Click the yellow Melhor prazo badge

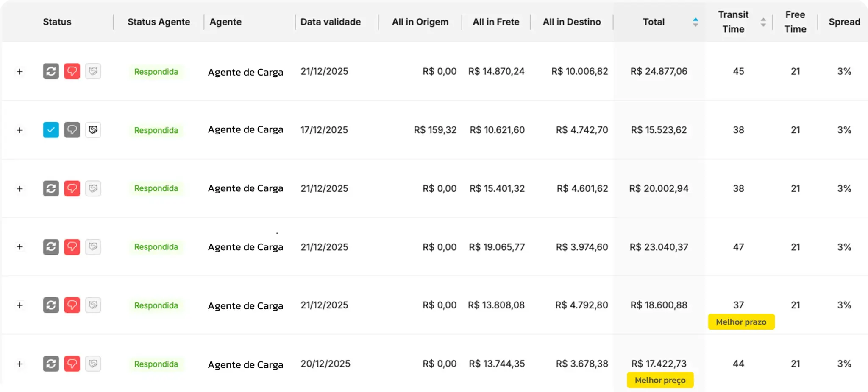(741, 322)
